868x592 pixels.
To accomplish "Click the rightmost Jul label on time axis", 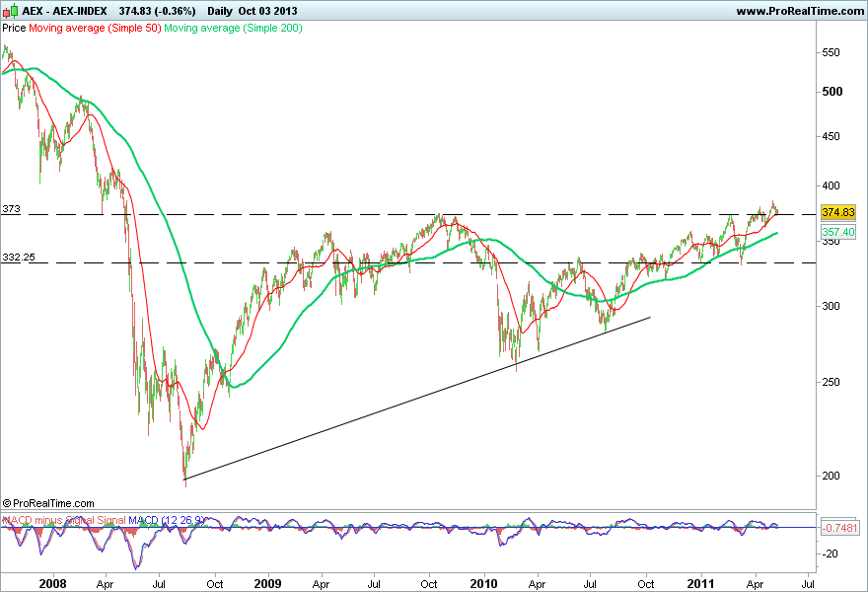I will [x=808, y=584].
